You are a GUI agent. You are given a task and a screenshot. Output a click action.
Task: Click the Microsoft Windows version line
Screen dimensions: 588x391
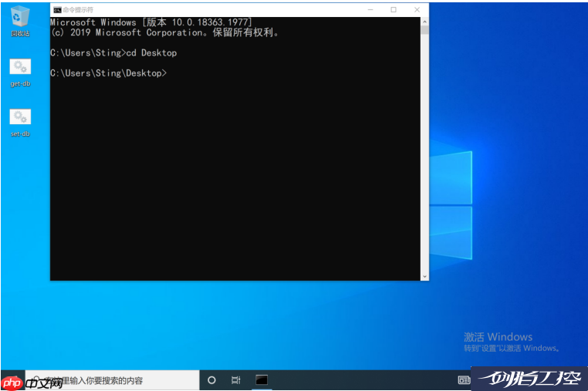151,22
